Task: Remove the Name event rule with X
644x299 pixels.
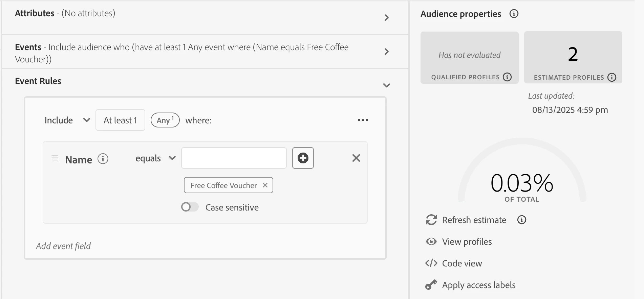Action: click(x=356, y=158)
